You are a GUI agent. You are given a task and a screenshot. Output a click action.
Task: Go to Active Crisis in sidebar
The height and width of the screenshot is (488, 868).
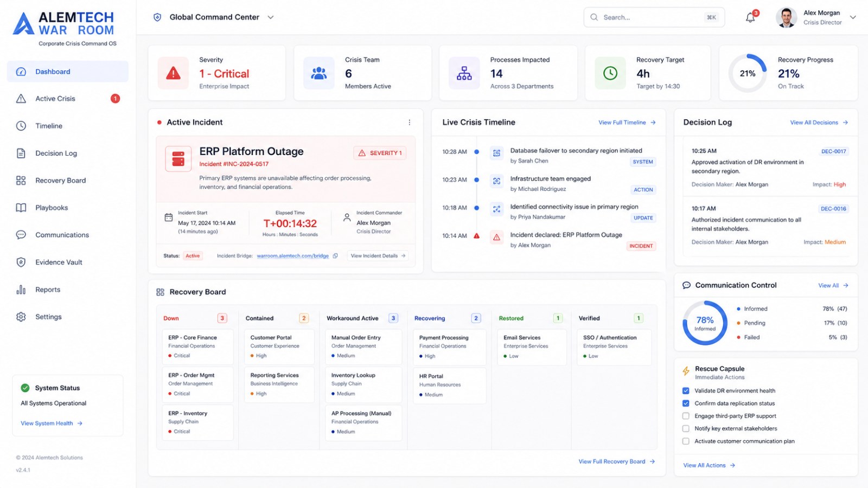click(x=68, y=99)
